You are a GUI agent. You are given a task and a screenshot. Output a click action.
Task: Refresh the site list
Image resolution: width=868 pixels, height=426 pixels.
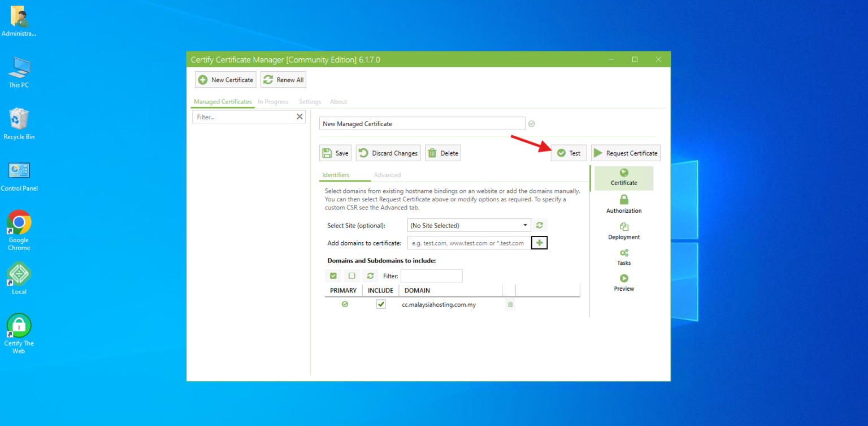(539, 225)
